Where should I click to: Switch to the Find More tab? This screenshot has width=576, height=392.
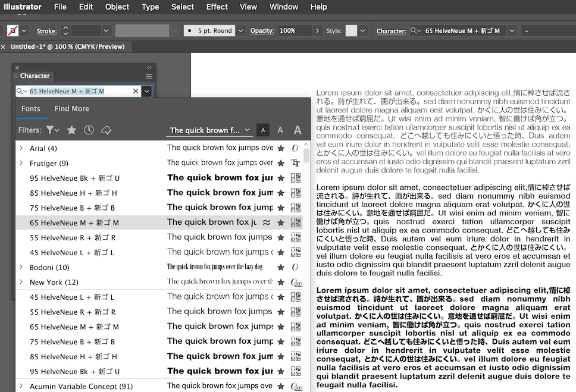point(71,109)
